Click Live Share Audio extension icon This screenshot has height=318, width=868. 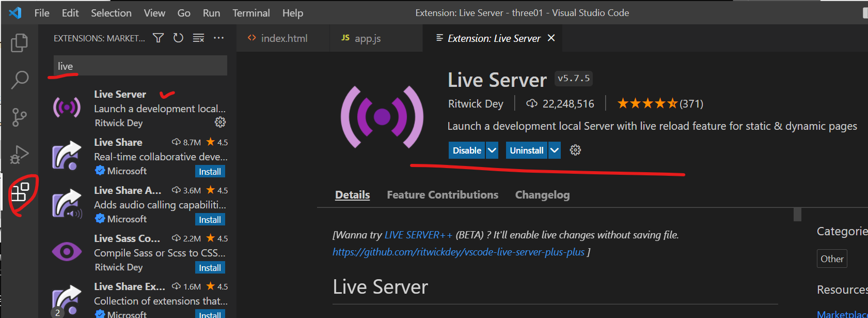point(67,204)
